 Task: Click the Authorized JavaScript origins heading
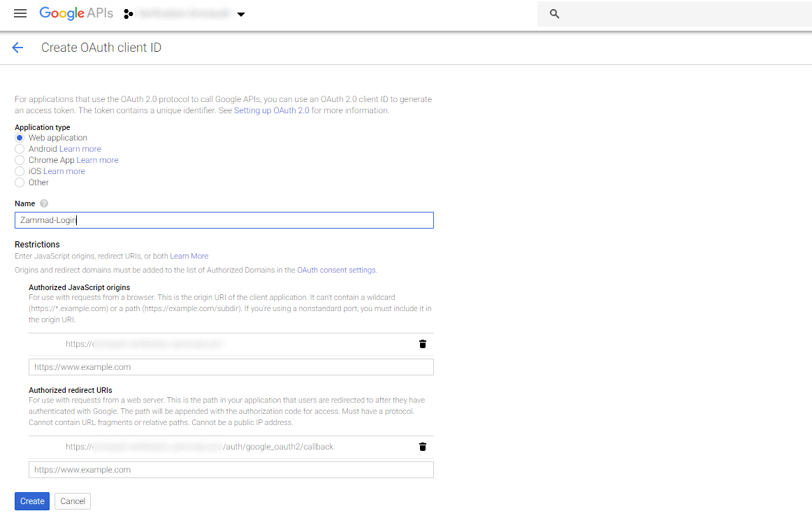pos(79,287)
